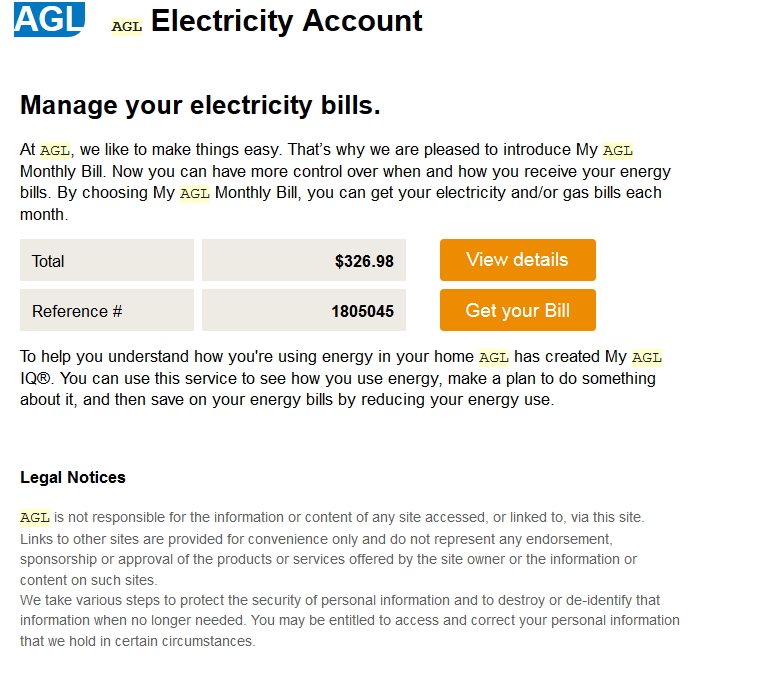Click the Legal Notices heading
The height and width of the screenshot is (687, 768).
click(73, 478)
